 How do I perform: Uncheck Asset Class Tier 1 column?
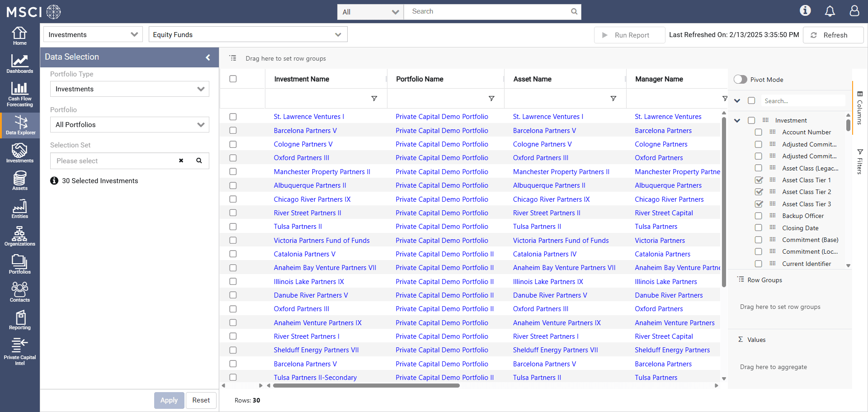pos(759,180)
